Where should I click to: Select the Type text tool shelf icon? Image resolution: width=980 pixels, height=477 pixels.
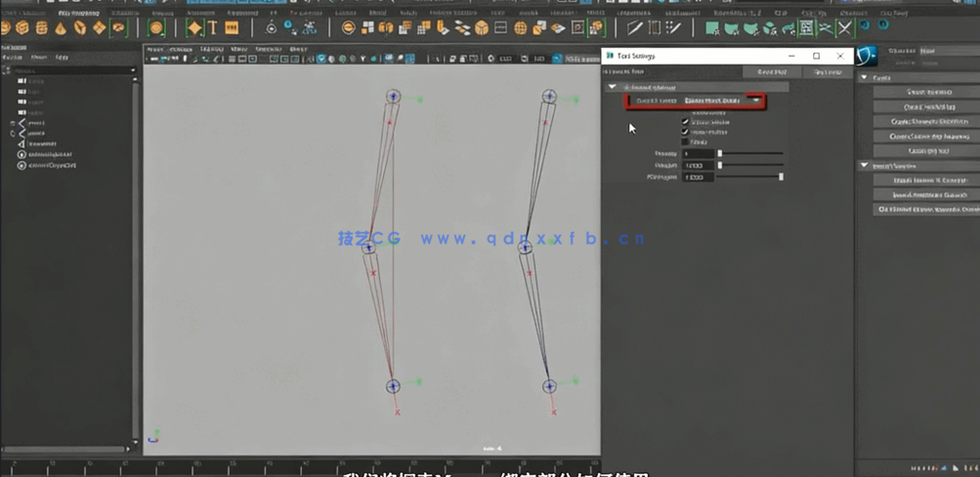[x=212, y=28]
